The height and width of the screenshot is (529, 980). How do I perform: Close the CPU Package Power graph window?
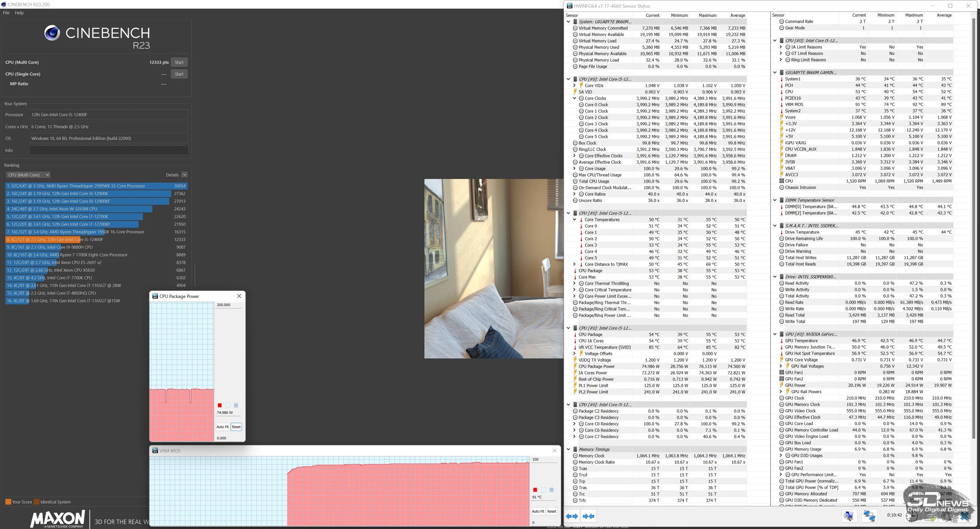pos(239,296)
